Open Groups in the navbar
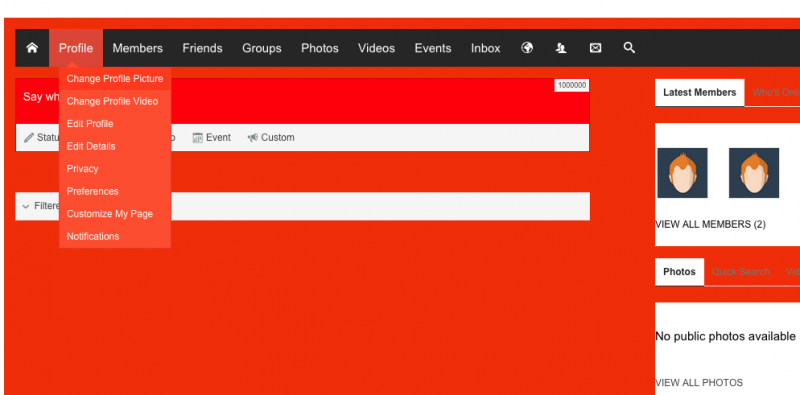The width and height of the screenshot is (800, 395). 262,48
